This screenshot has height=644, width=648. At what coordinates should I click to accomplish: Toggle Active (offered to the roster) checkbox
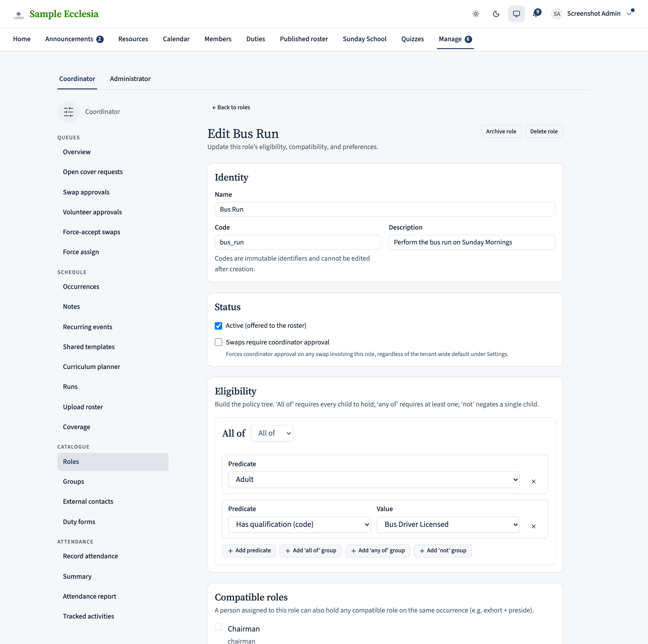pos(218,326)
